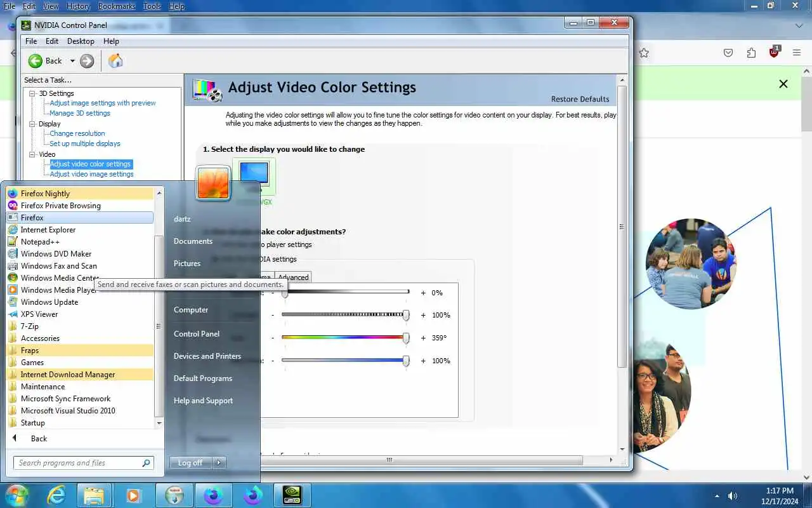Open the Desktop menu in NVIDIA panel
812x508 pixels.
pos(81,41)
